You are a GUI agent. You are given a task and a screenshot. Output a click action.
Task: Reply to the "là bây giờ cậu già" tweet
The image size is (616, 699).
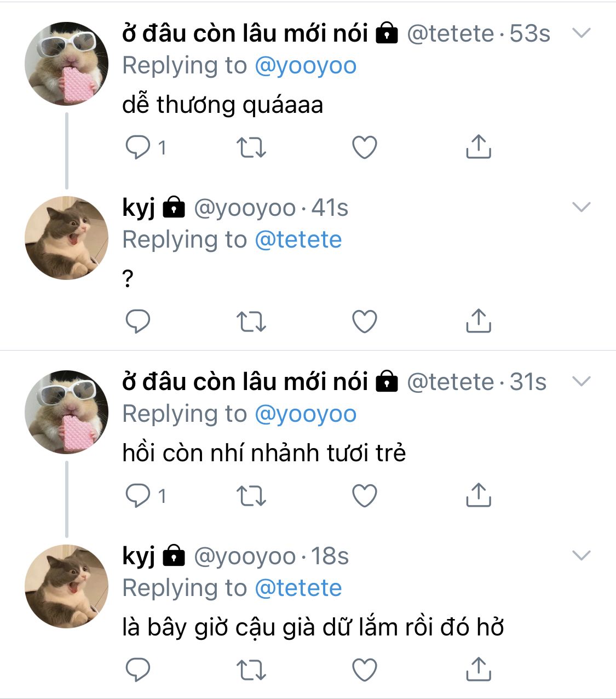[138, 669]
